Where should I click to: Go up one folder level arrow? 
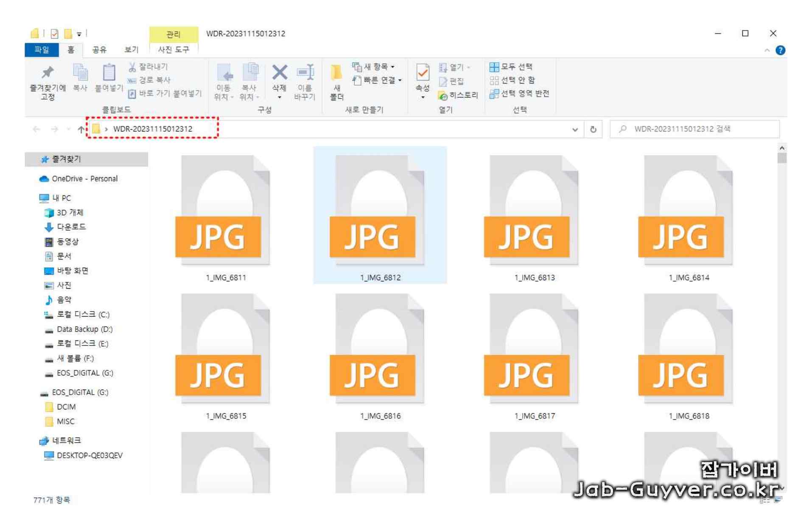point(81,129)
